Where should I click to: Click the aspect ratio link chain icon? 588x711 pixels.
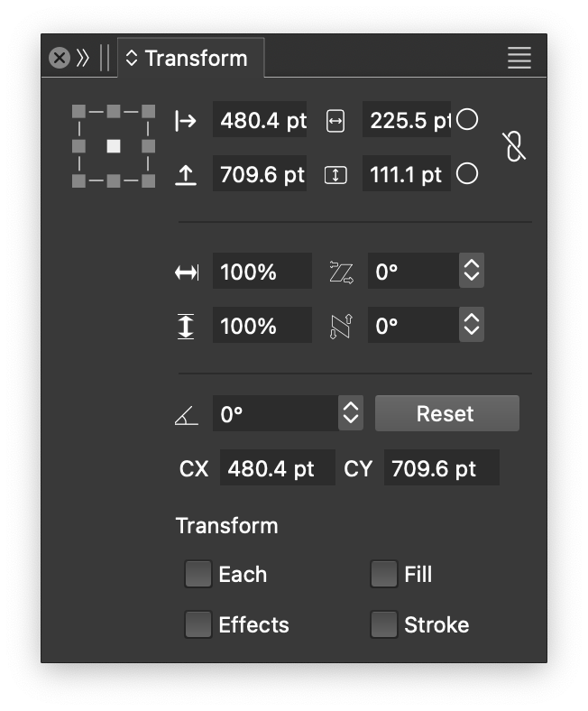pos(514,146)
